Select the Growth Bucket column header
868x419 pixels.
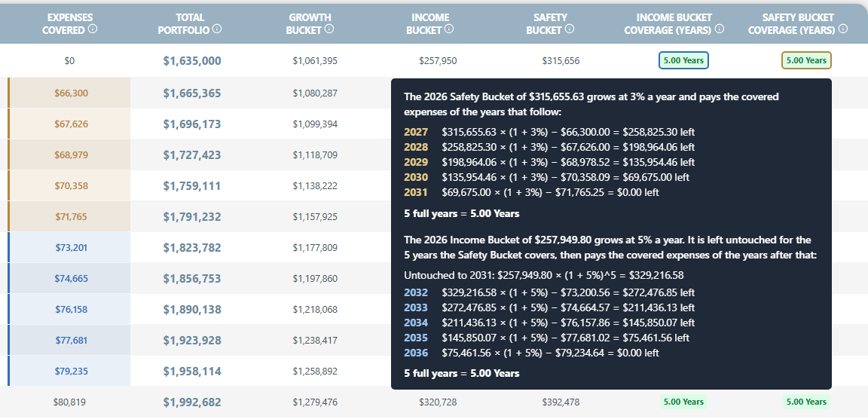coord(310,24)
